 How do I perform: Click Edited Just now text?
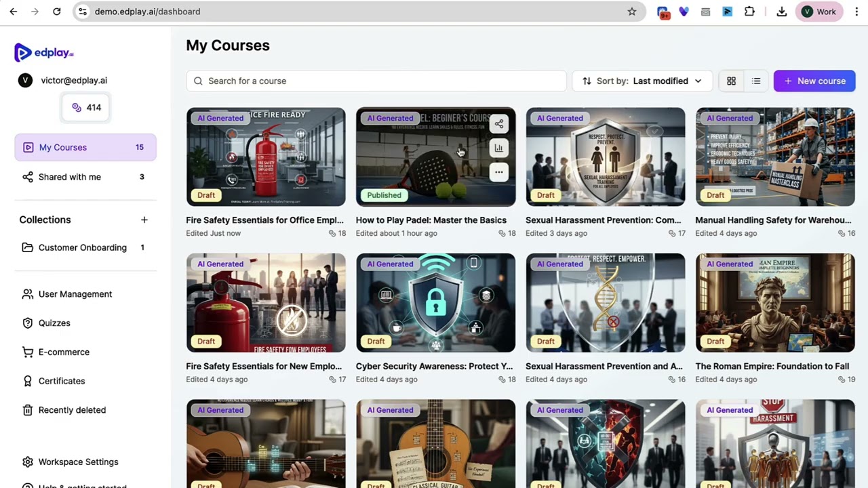point(214,233)
